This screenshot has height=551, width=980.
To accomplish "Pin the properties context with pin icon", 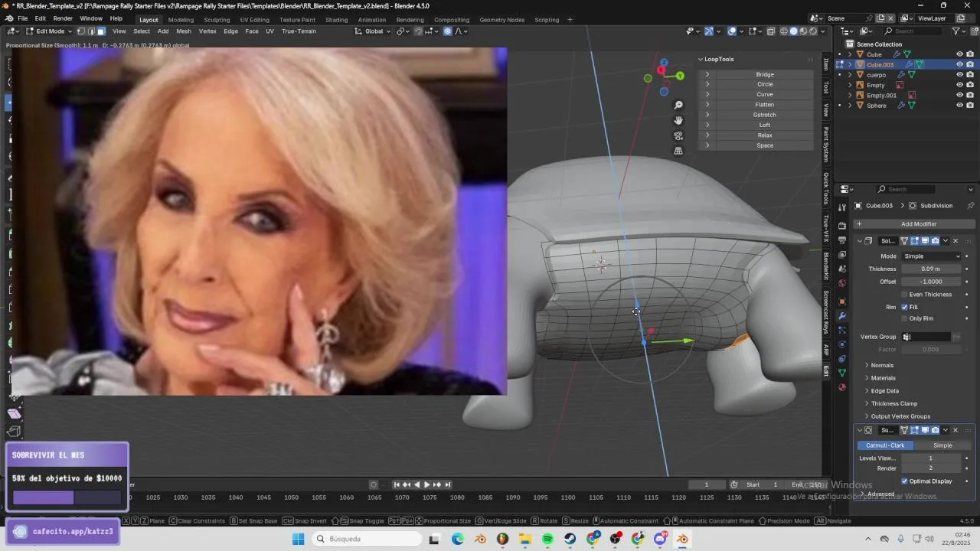I will coord(971,206).
